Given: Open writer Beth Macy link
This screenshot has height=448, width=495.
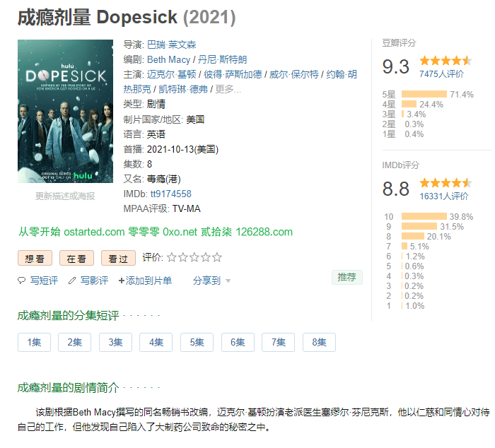Looking at the screenshot, I should pos(168,59).
